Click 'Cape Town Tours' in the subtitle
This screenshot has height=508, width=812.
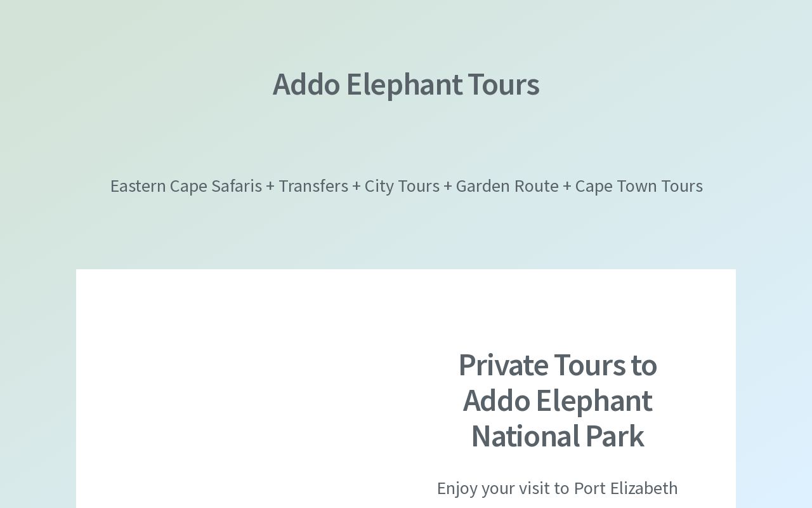pos(639,185)
